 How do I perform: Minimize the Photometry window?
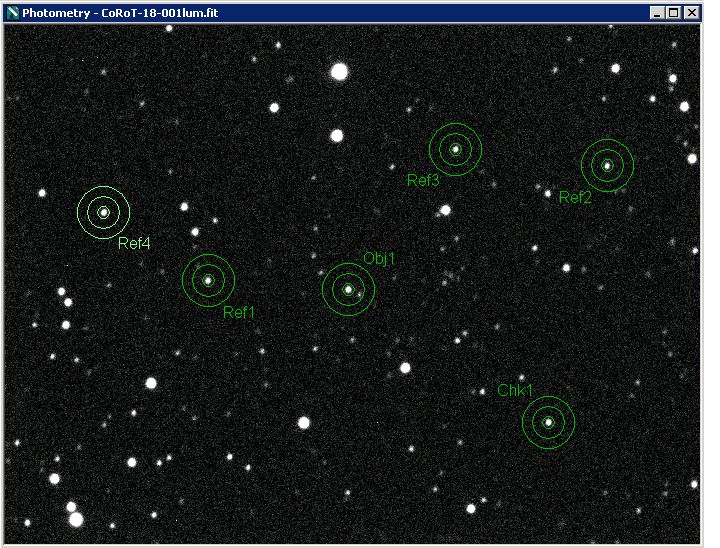pos(657,12)
